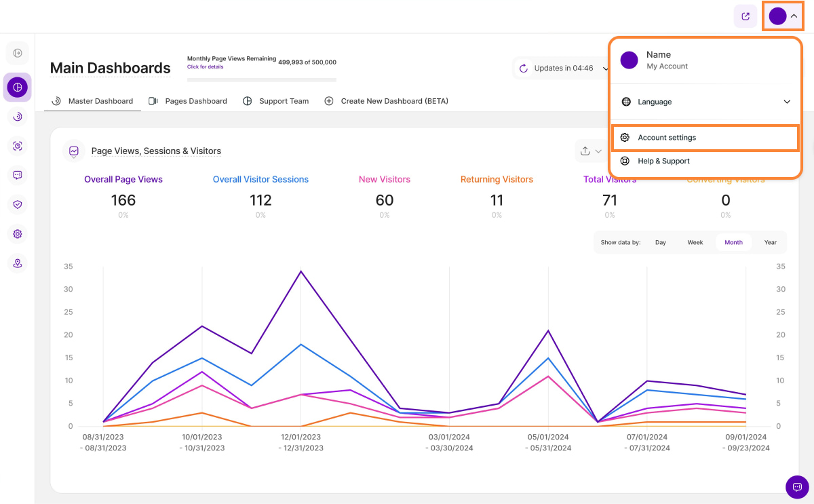
Task: Open the settings gear in left sidebar
Action: (x=18, y=234)
